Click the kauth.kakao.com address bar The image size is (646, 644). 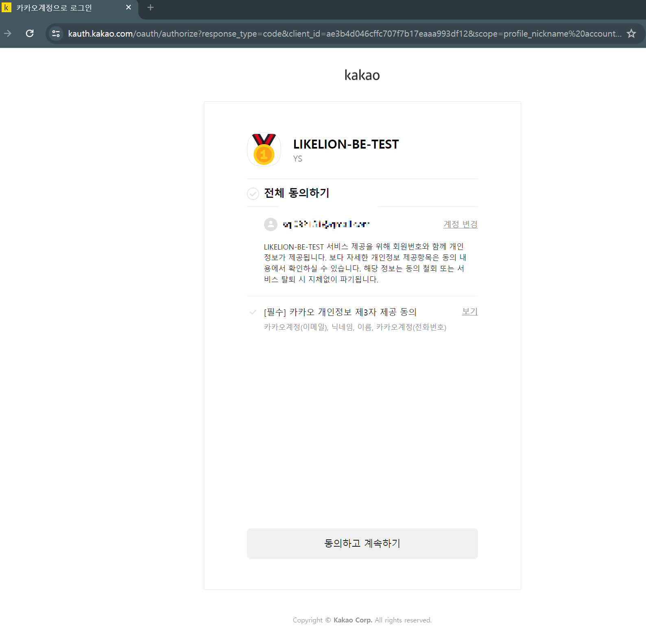coord(344,33)
